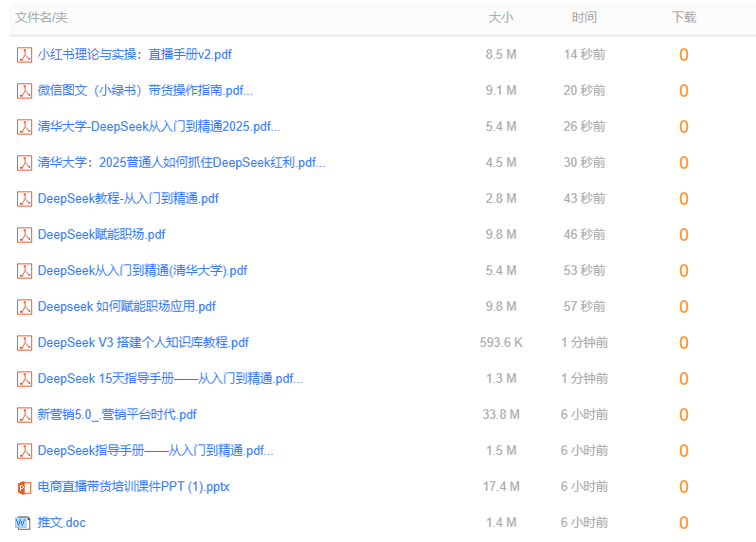Open DeepSeek V3 搭建个人知识库教程.pdf
756x542 pixels.
143,342
